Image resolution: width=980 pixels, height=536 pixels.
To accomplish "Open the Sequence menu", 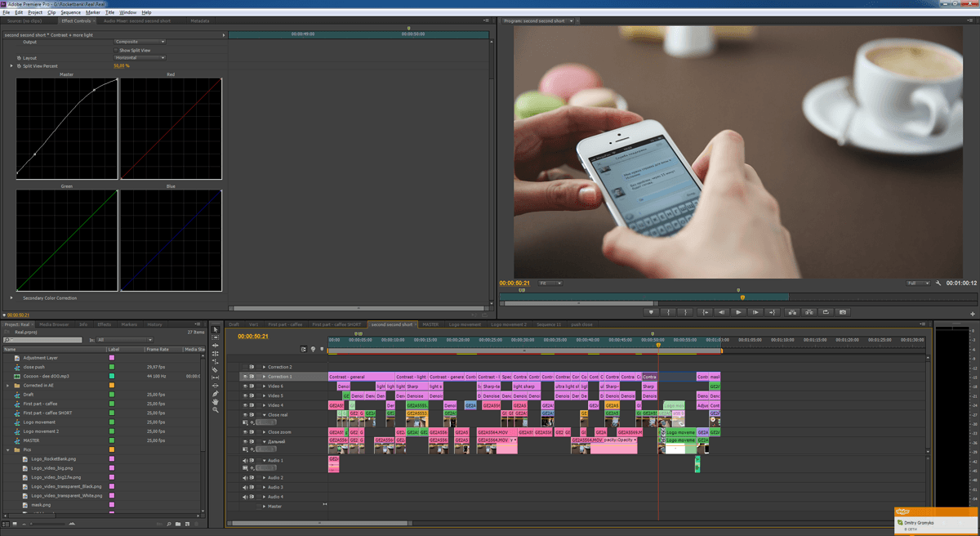I will pyautogui.click(x=70, y=12).
